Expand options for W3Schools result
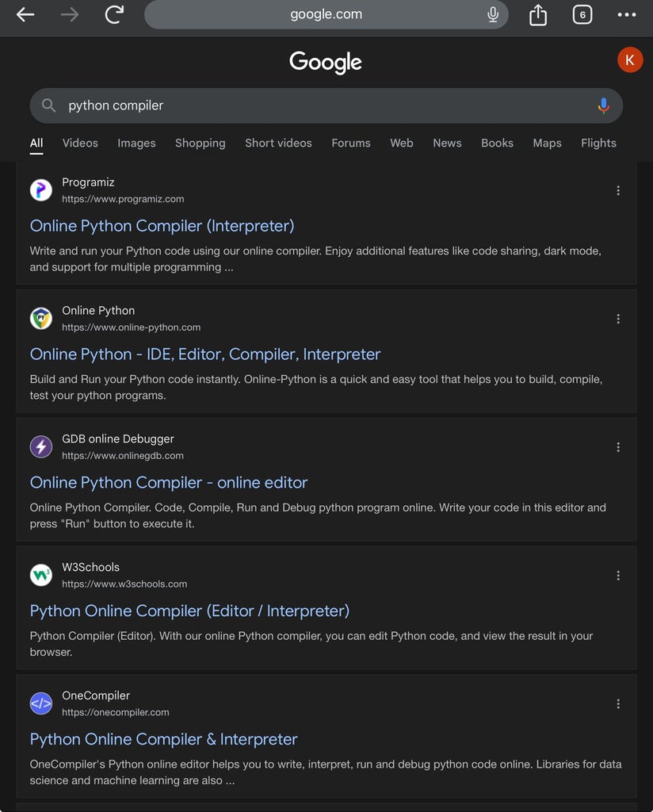 618,576
